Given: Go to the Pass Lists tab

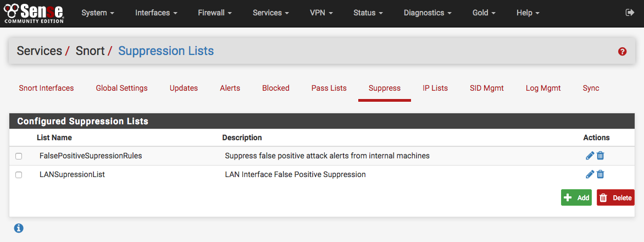Looking at the screenshot, I should pos(329,88).
